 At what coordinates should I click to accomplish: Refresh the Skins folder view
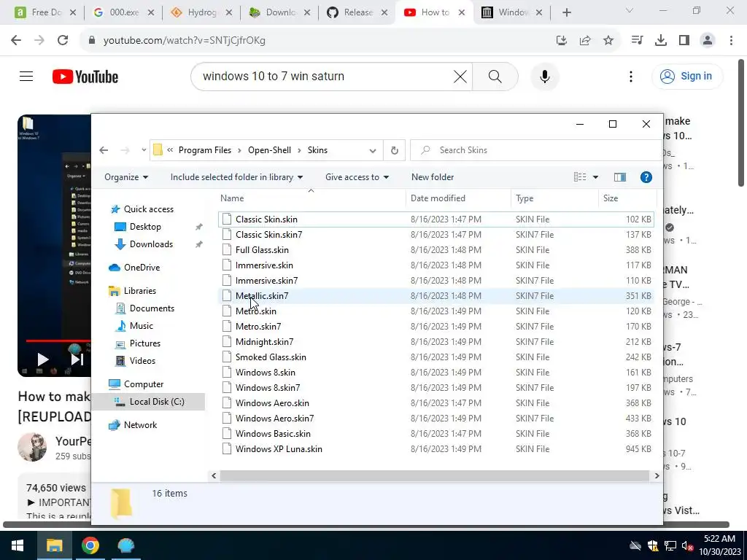click(395, 150)
